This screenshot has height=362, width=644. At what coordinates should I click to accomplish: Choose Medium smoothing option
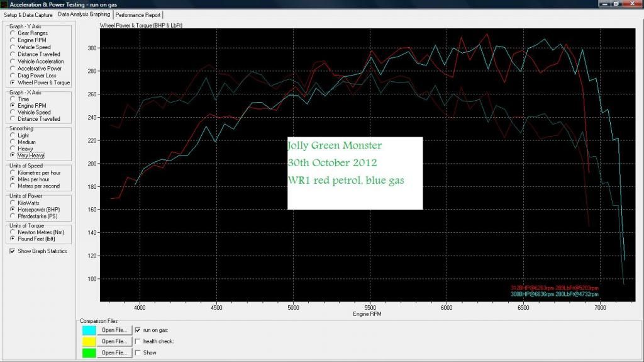click(x=13, y=142)
